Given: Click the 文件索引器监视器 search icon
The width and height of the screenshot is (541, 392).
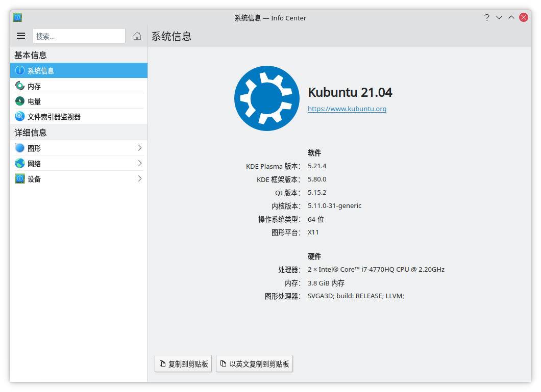Looking at the screenshot, I should (20, 116).
